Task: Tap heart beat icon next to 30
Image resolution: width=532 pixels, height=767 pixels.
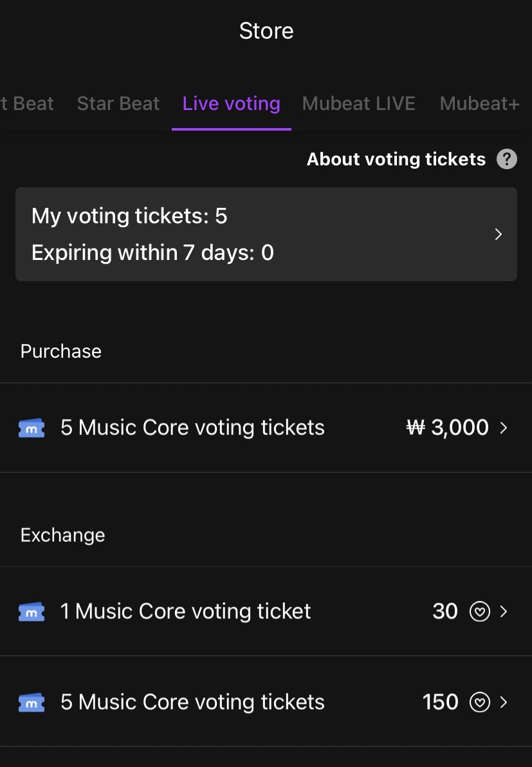Action: click(480, 611)
